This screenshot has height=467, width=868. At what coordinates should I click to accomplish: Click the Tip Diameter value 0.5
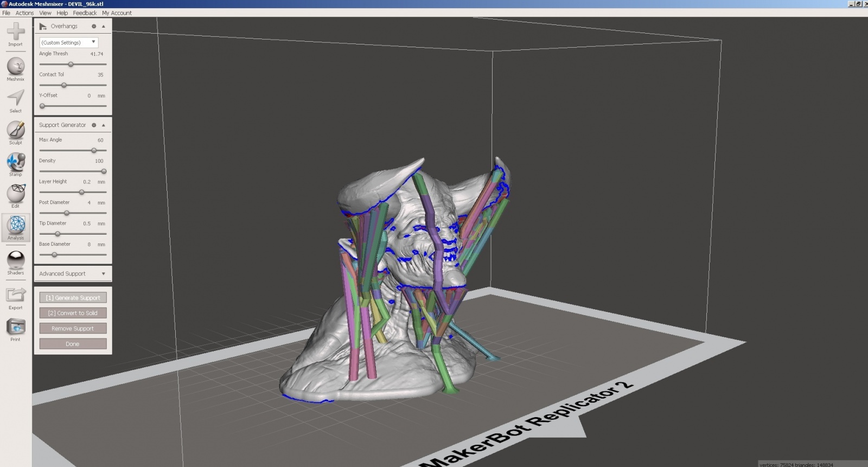click(x=87, y=223)
